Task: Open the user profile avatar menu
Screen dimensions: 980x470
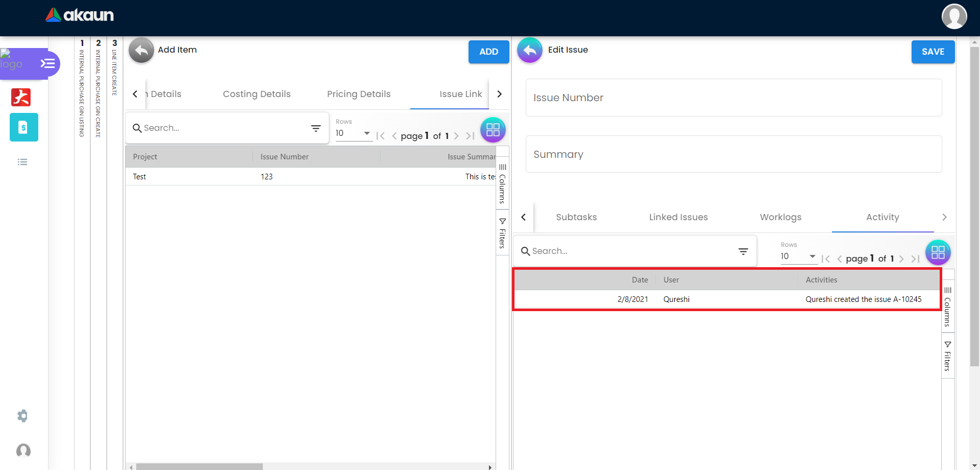Action: 954,16
